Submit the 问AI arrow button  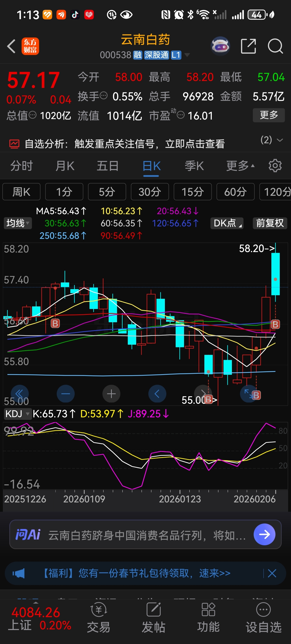(x=264, y=534)
